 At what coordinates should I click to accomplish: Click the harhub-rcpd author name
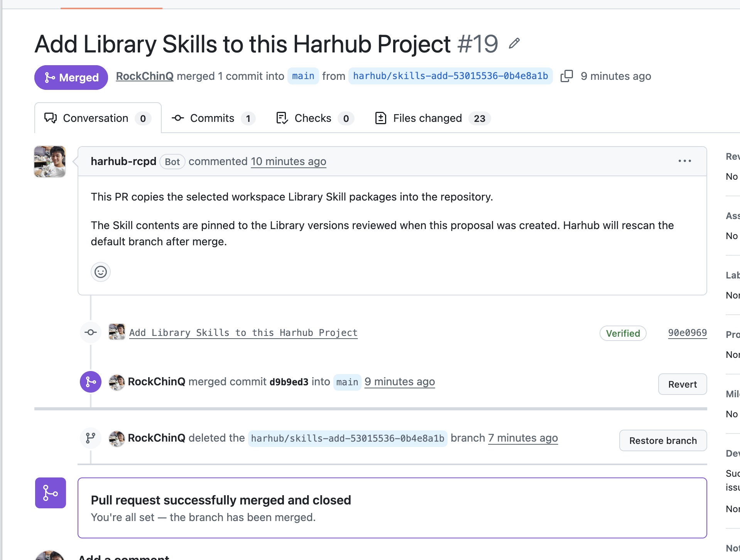(123, 161)
